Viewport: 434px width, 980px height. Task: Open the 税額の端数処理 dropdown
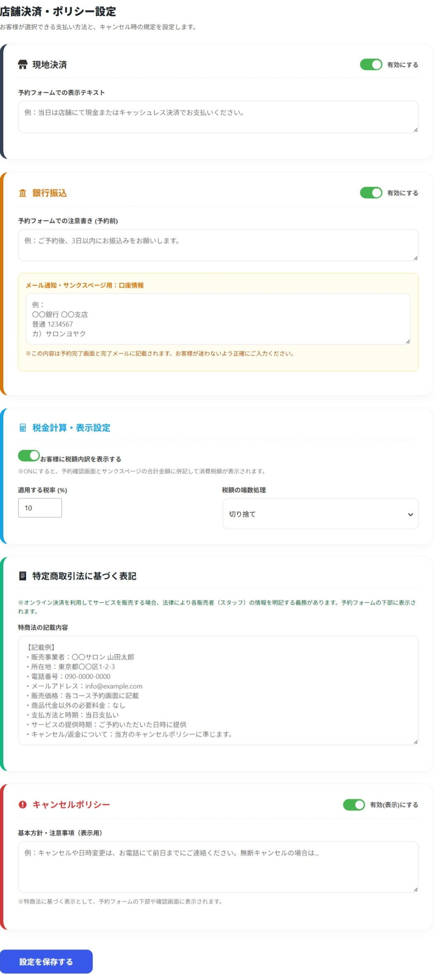(x=320, y=514)
